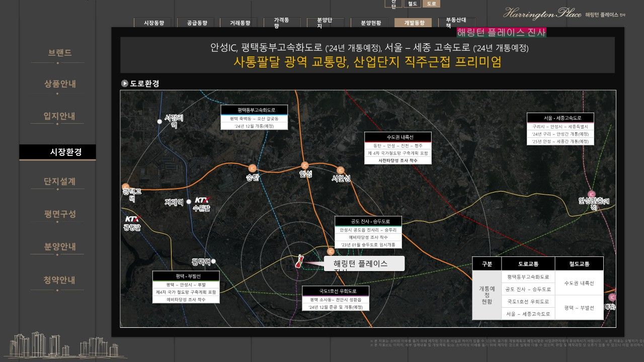Viewport: 644px width, 362px height.
Task: Open the 청약안내 sidebar menu
Action: pos(60,280)
